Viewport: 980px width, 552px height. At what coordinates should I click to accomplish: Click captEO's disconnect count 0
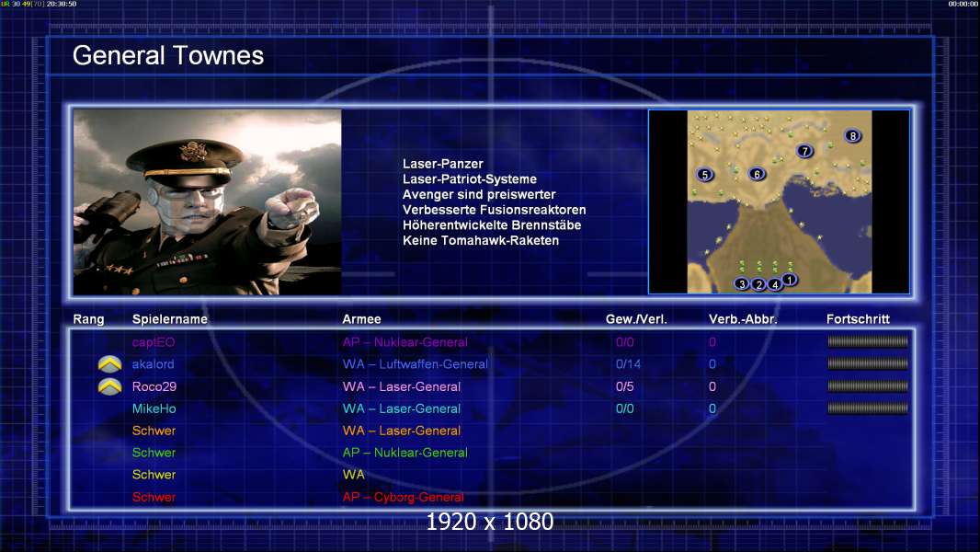tap(712, 342)
